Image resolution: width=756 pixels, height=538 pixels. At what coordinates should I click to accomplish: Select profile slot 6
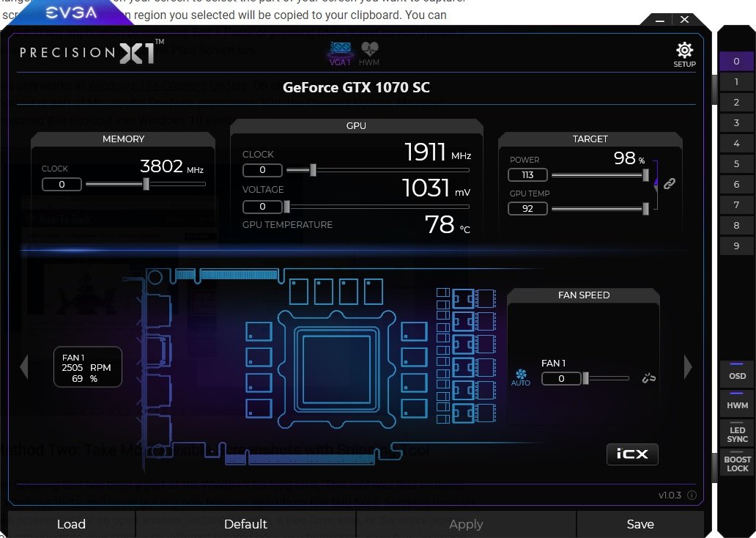(736, 184)
